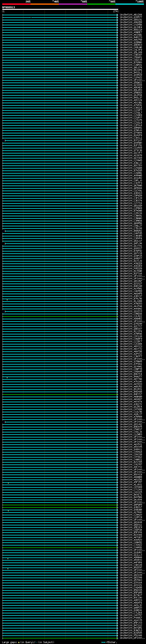Select hit label UniRef100_C9Q8F9

[131, 339]
